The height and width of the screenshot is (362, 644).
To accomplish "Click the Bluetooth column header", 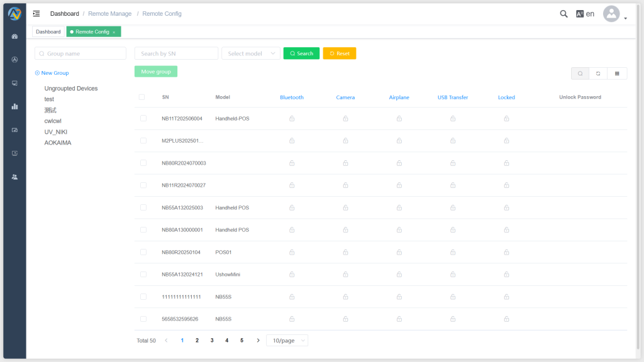I will (292, 97).
